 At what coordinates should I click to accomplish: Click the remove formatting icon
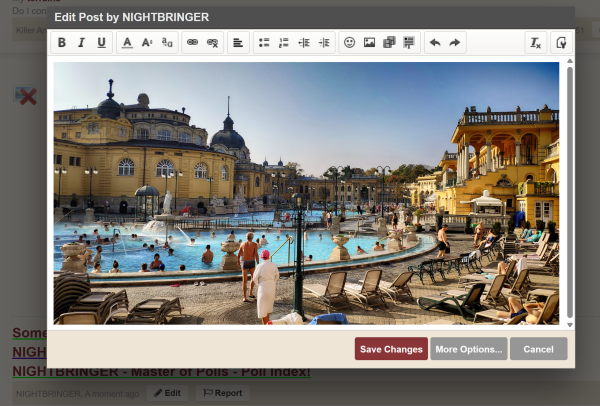coord(536,43)
